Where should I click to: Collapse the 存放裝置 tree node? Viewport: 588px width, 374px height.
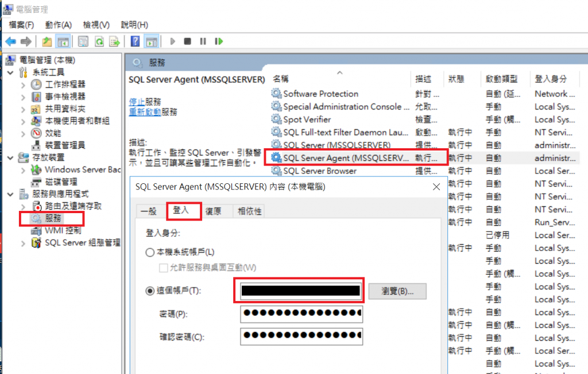pos(10,157)
